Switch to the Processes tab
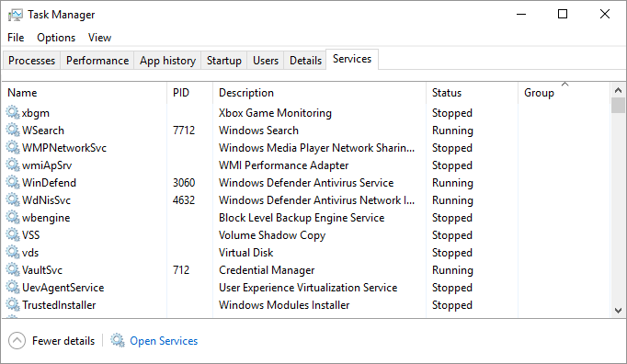Screen dimensions: 627x364 [31, 61]
